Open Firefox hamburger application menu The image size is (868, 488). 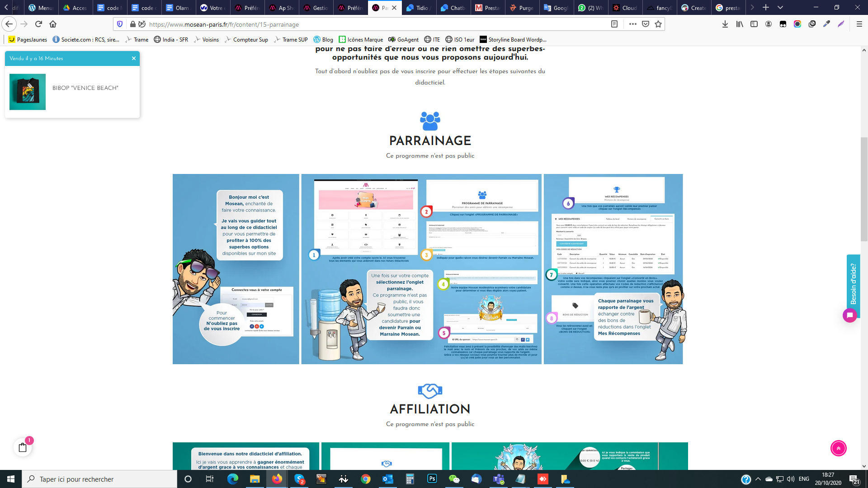(x=859, y=24)
